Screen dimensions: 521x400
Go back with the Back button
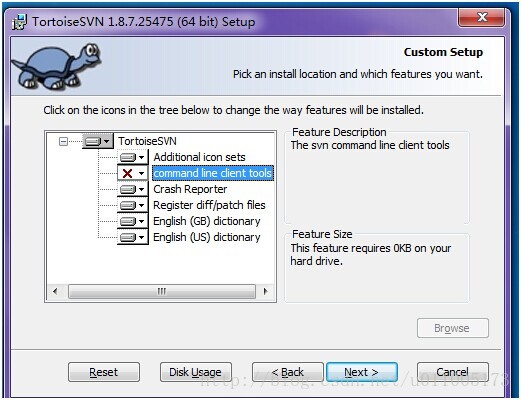pos(288,372)
